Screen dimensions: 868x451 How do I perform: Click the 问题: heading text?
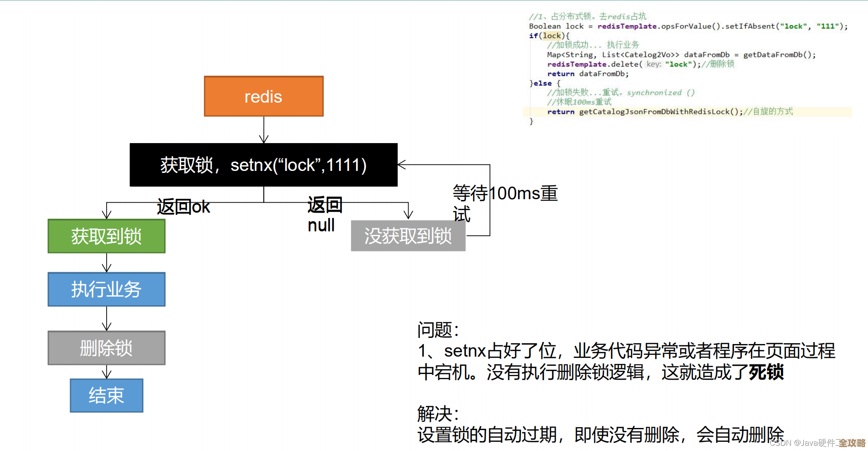(438, 330)
